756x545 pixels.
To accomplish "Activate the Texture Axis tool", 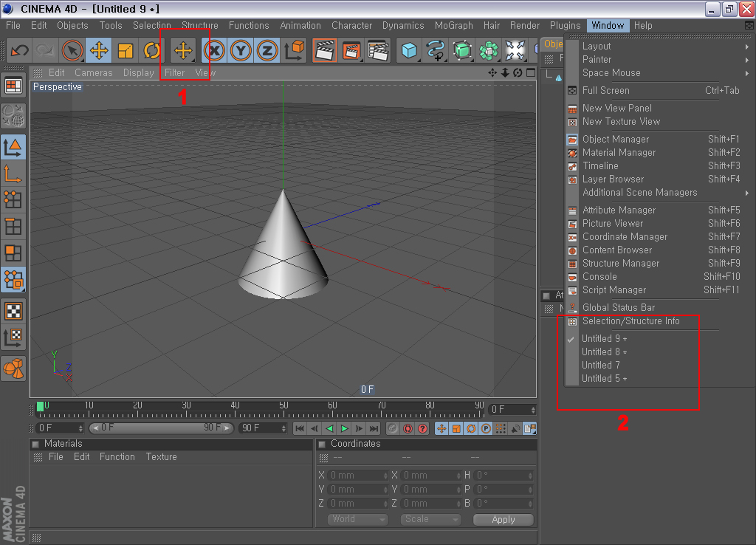I will point(13,337).
